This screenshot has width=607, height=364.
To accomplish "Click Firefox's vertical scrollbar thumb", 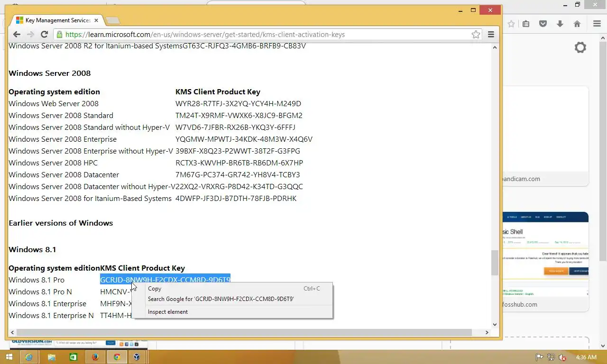I will [603, 150].
